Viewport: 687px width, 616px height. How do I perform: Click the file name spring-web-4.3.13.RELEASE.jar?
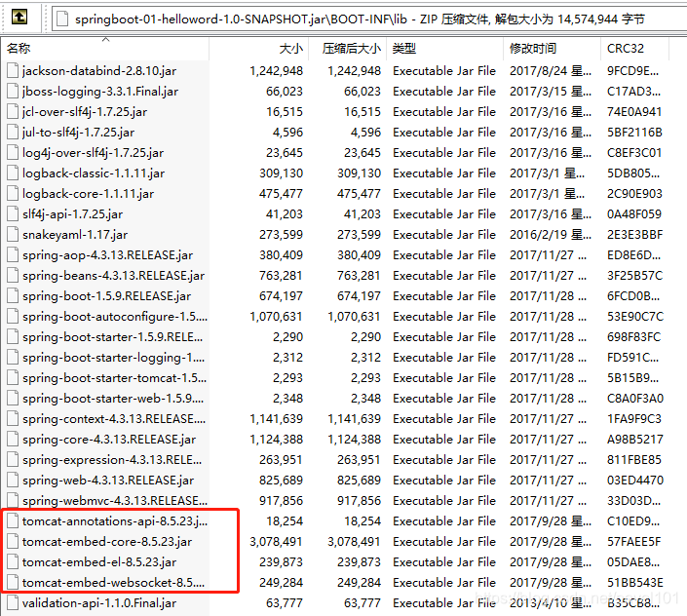(x=108, y=481)
